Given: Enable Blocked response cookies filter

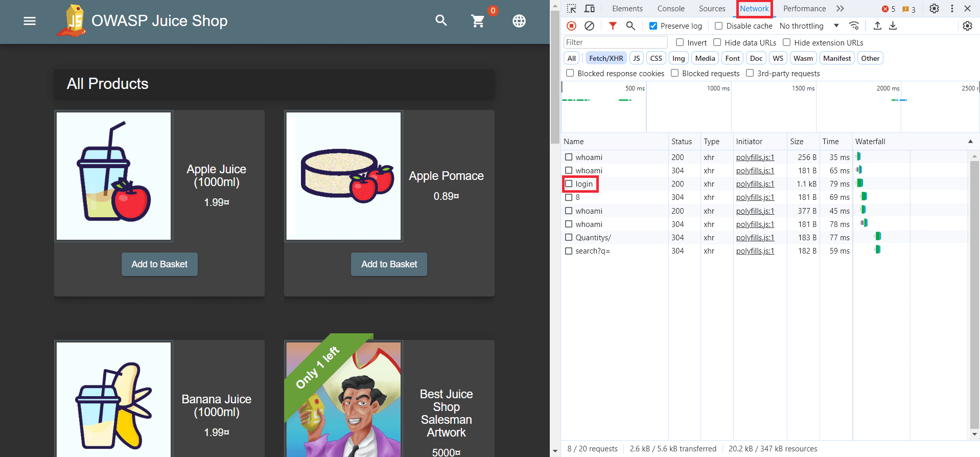Looking at the screenshot, I should (x=570, y=73).
